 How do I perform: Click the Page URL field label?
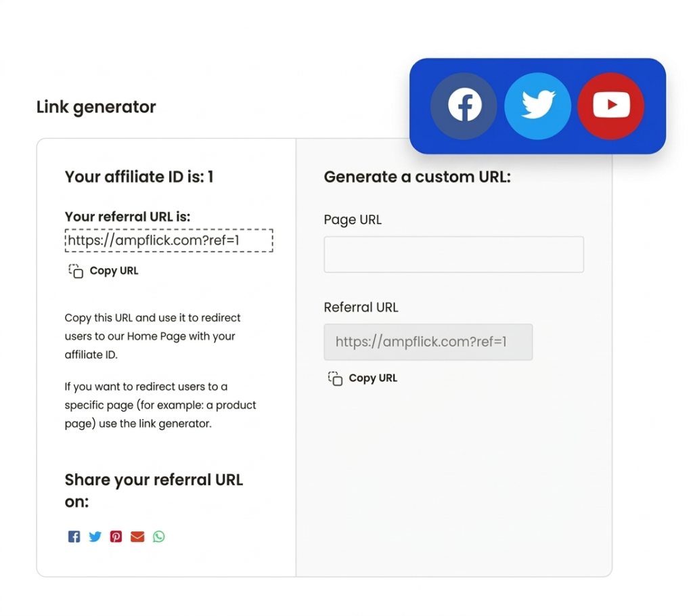click(353, 220)
